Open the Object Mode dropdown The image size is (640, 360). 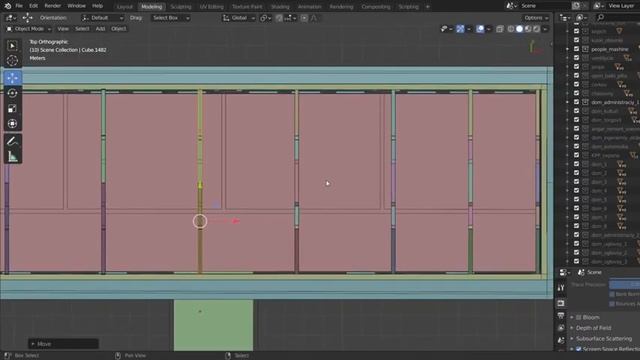(x=29, y=29)
